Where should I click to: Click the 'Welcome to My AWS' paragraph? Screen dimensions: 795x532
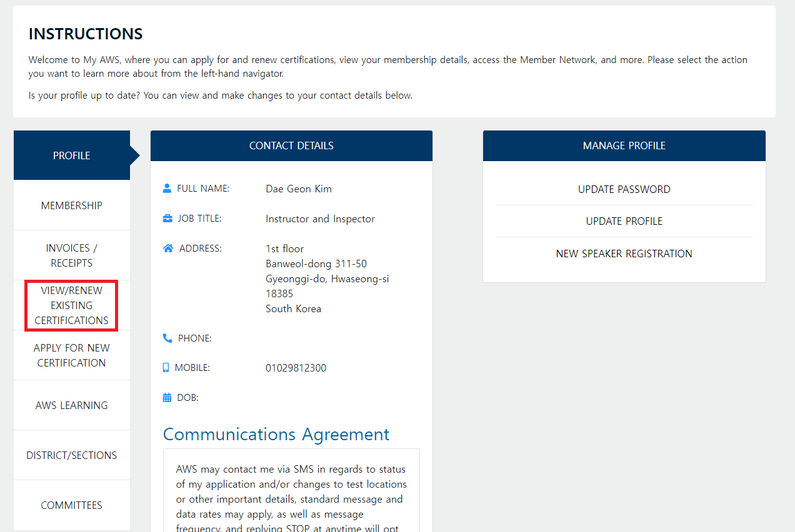[388, 67]
